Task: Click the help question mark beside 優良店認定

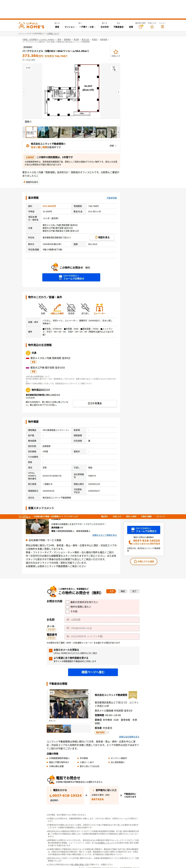Action: click(108, 733)
